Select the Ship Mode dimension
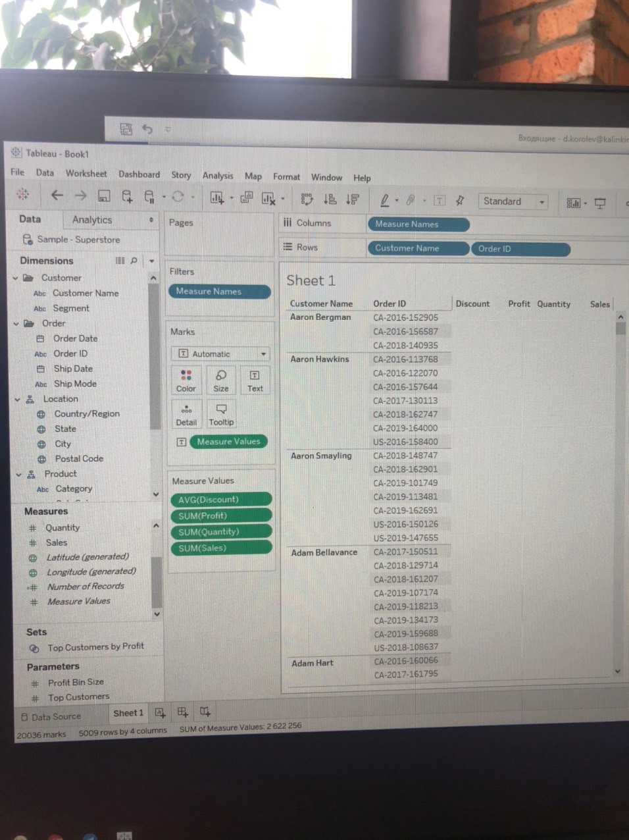This screenshot has height=840, width=629. coord(75,384)
